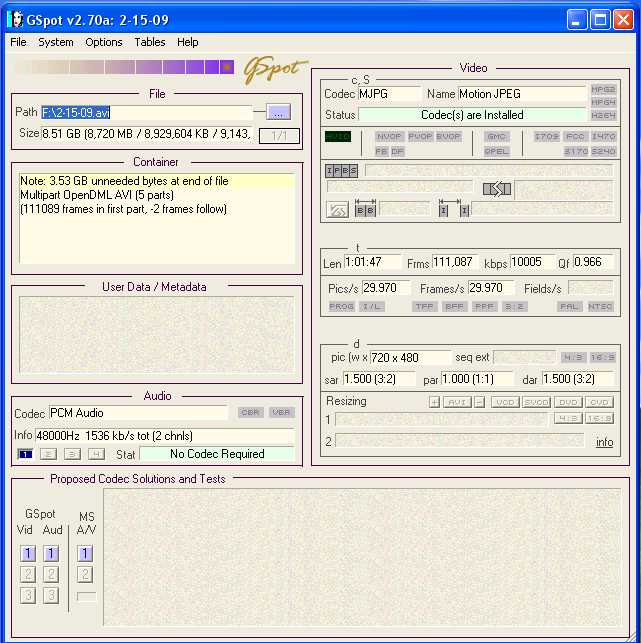
Task: Click the Qf value 0.966
Action: pyautogui.click(x=593, y=262)
